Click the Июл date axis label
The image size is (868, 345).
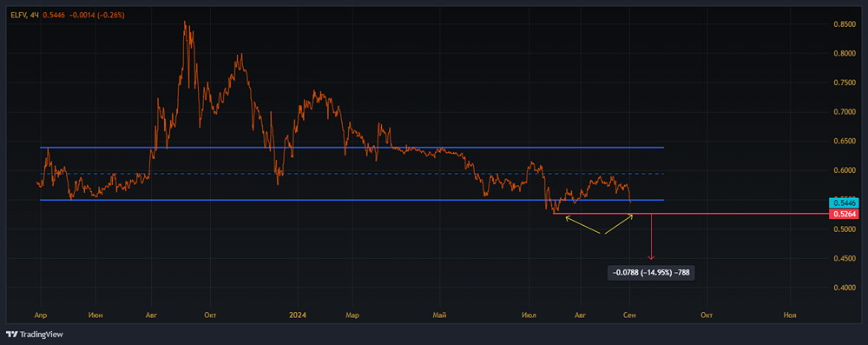[x=529, y=315]
